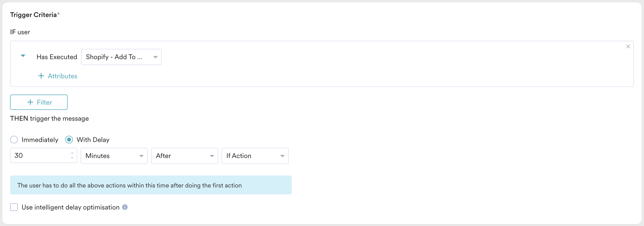Viewport: 644px width, 226px height.
Task: Open the If Action dropdown
Action: point(255,156)
